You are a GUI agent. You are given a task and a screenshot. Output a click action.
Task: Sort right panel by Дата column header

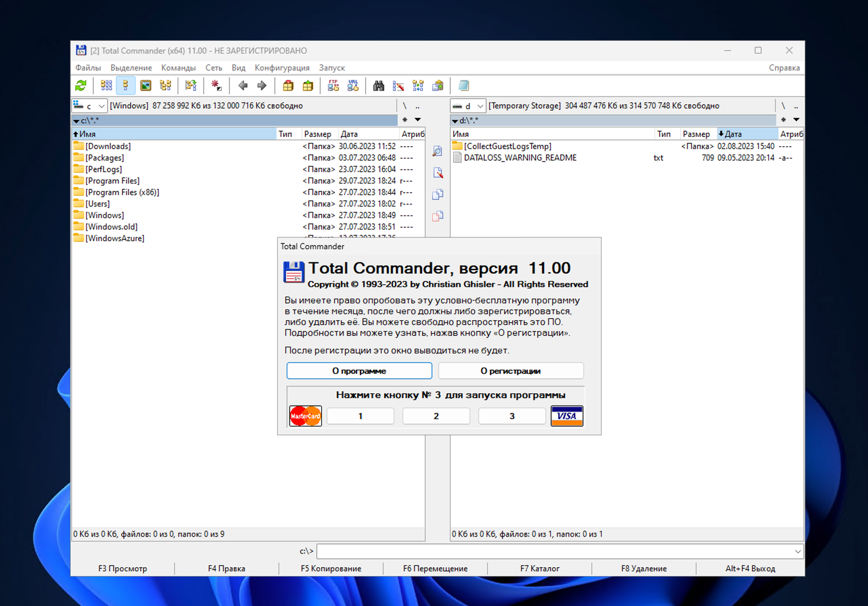746,134
